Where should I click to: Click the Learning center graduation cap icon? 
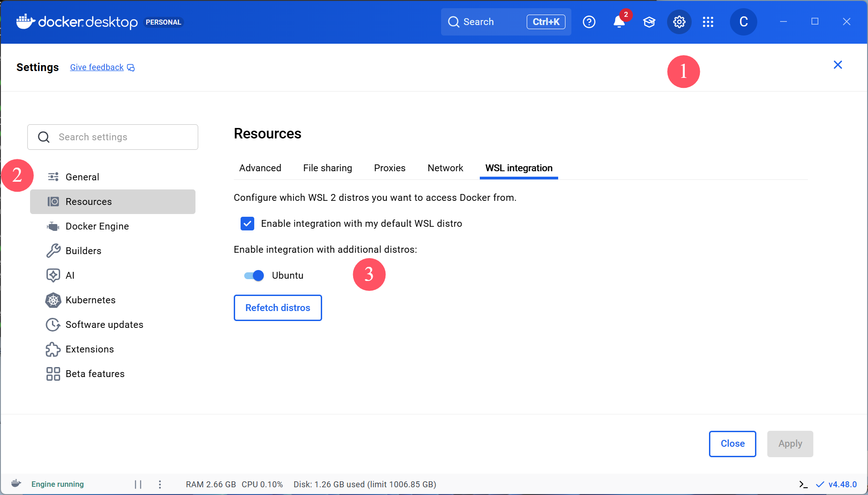point(649,22)
